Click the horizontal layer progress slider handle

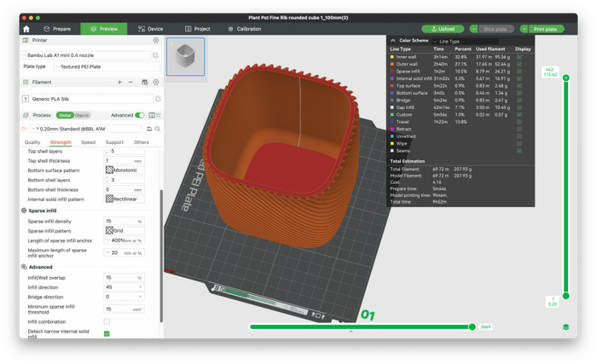point(472,326)
